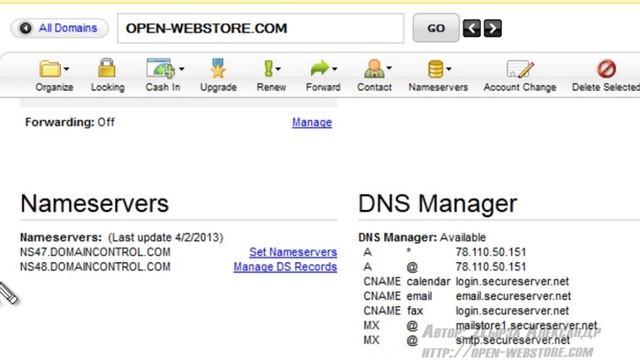
Task: Expand the Nameservers dropdown arrow
Action: pos(449,69)
